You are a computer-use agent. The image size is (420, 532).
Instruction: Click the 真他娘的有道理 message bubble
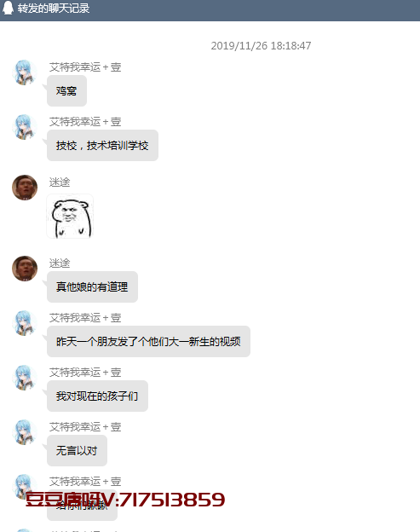coord(92,286)
